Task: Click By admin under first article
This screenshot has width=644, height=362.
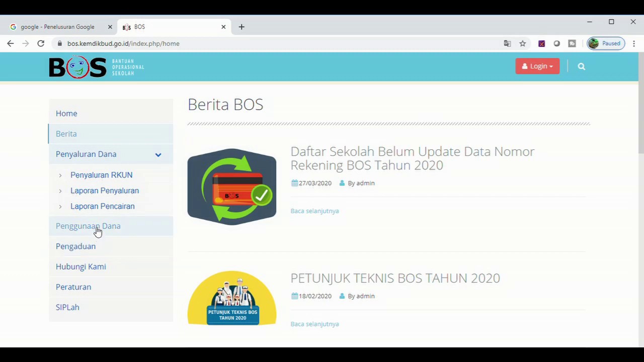Action: pos(361,184)
